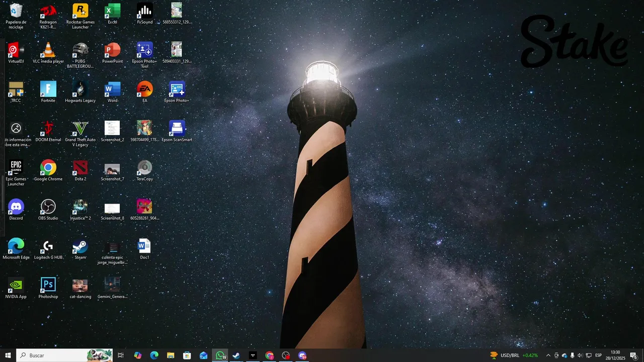The image size is (644, 362).
Task: Select the Gemini_Genera... image file
Action: (x=113, y=289)
